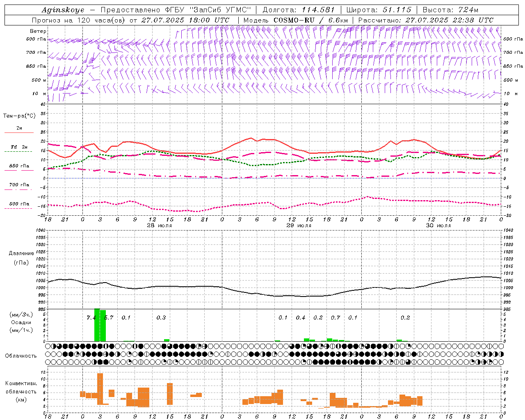The image size is (525, 420).
Task: Select the "Облачность" cloud cover label
Action: pyautogui.click(x=21, y=356)
